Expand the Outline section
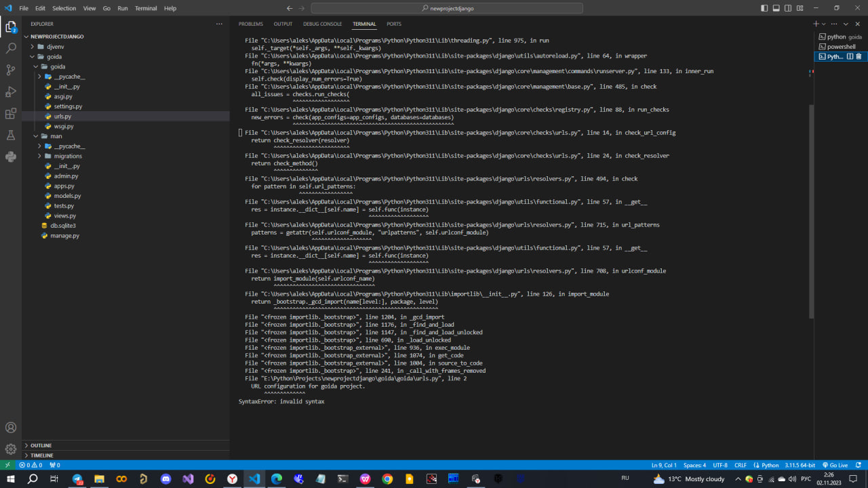 [x=125, y=445]
